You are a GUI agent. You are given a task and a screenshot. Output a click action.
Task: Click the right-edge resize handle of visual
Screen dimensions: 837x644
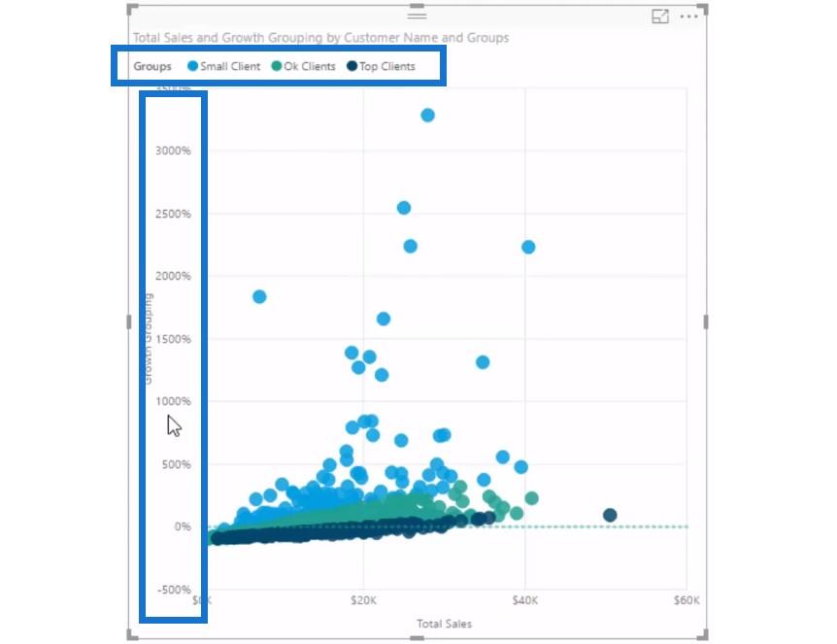click(706, 322)
